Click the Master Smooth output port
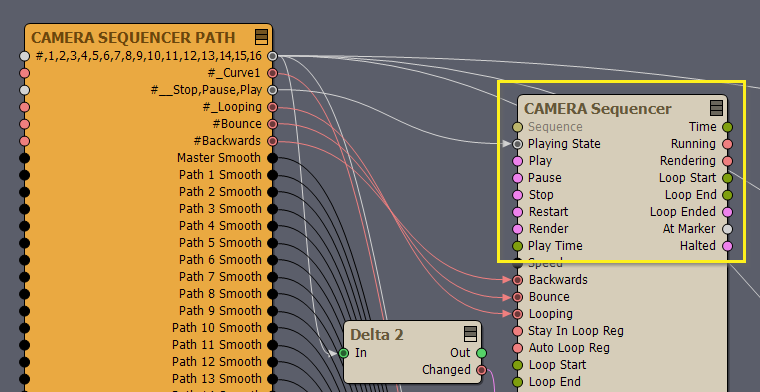The height and width of the screenshot is (392, 760). (x=272, y=158)
